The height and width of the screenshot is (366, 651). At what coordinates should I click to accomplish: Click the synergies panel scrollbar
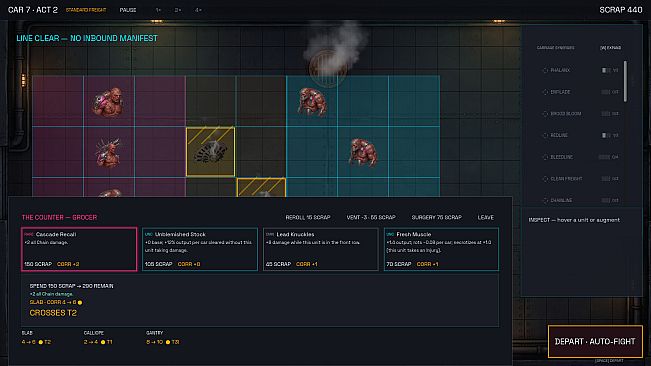[625, 81]
